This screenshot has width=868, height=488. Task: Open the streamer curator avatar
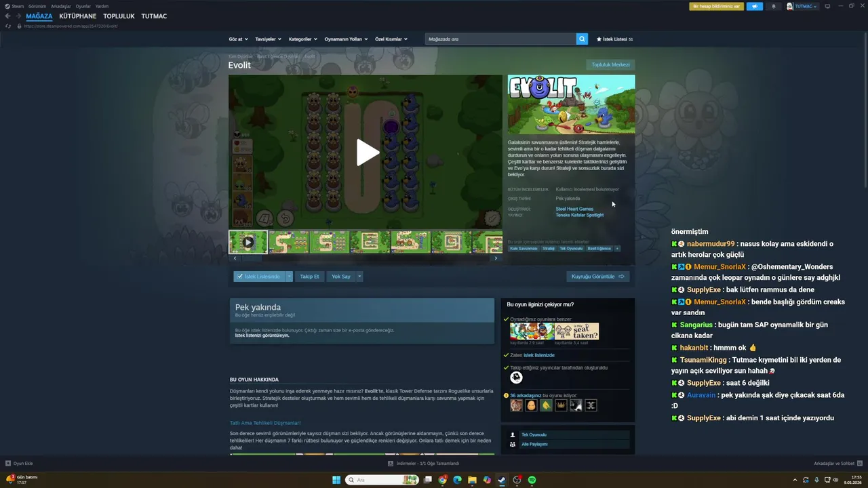[516, 378]
